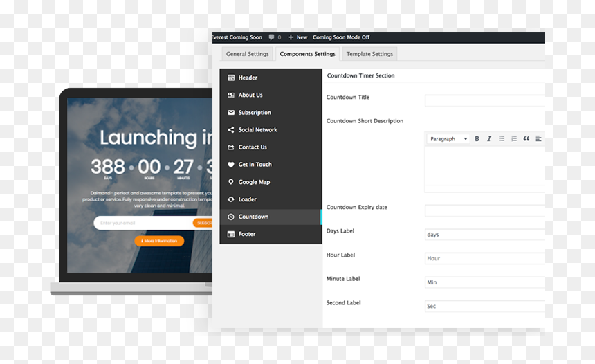The image size is (595, 364).
Task: Focus the Countdown Short Description text area
Action: click(x=485, y=165)
